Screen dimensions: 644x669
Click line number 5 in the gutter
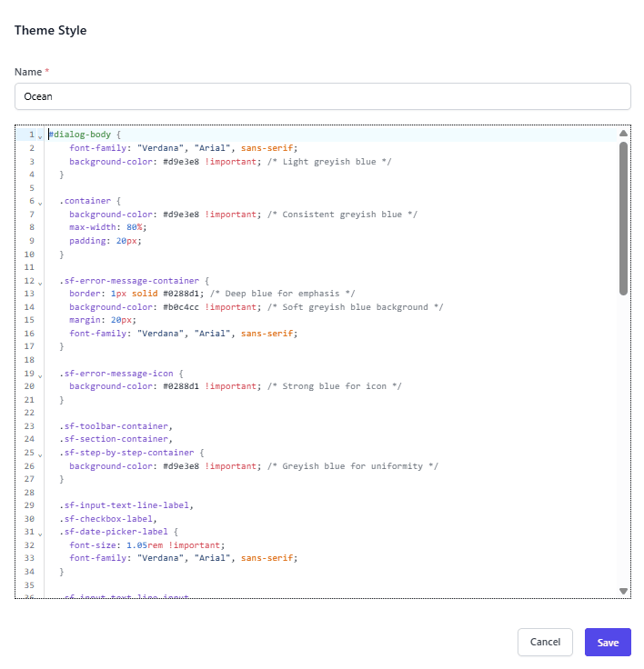pos(31,188)
